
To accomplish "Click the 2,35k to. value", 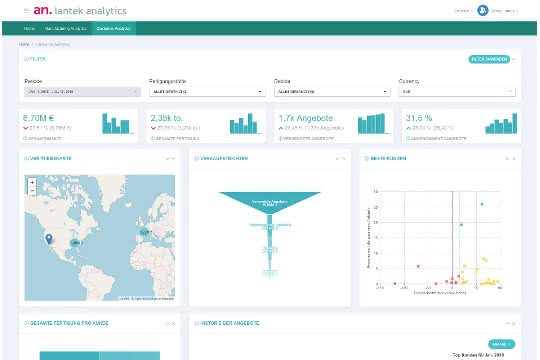I will 167,118.
